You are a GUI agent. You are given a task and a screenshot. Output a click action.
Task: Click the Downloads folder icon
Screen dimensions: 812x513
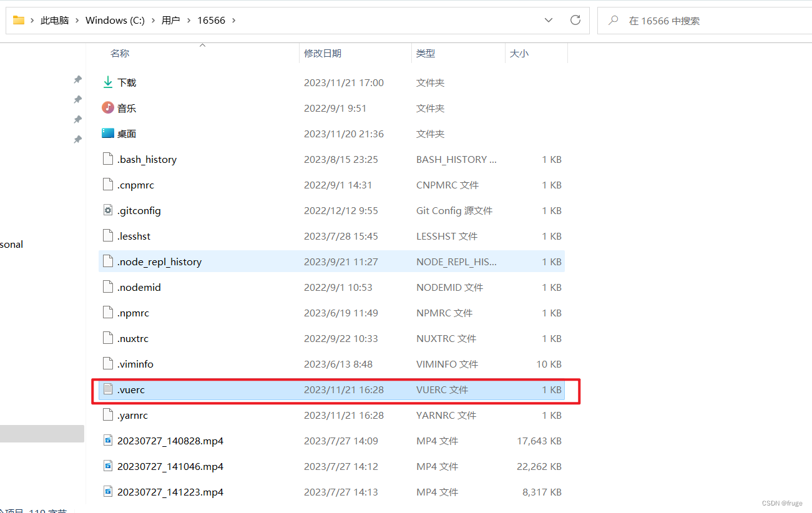tap(108, 82)
